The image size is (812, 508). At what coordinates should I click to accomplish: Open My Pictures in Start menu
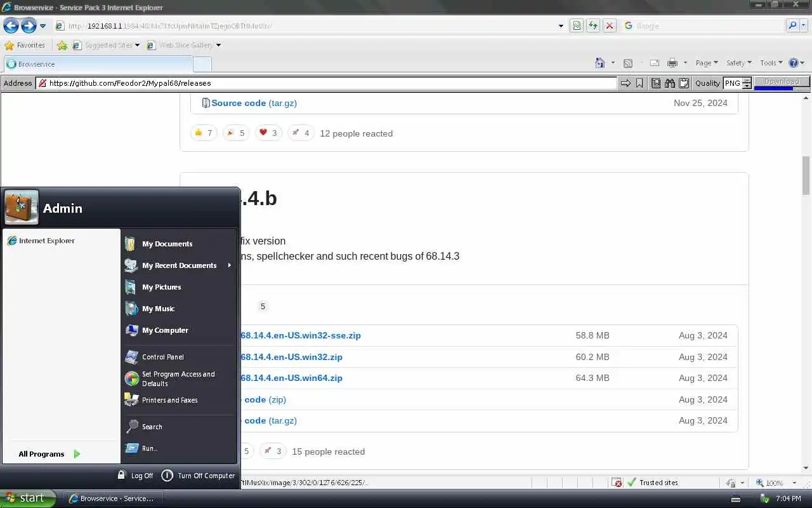click(180, 287)
